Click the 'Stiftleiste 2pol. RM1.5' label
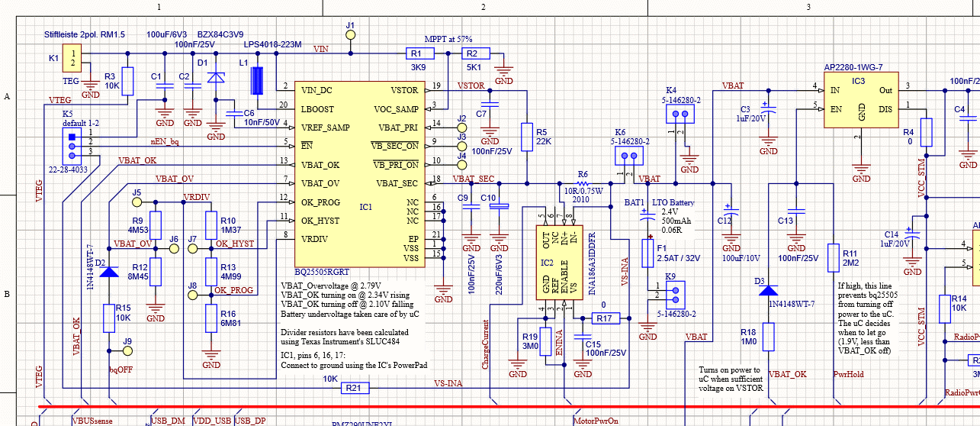Viewport: 980px width, 426px height. point(85,35)
